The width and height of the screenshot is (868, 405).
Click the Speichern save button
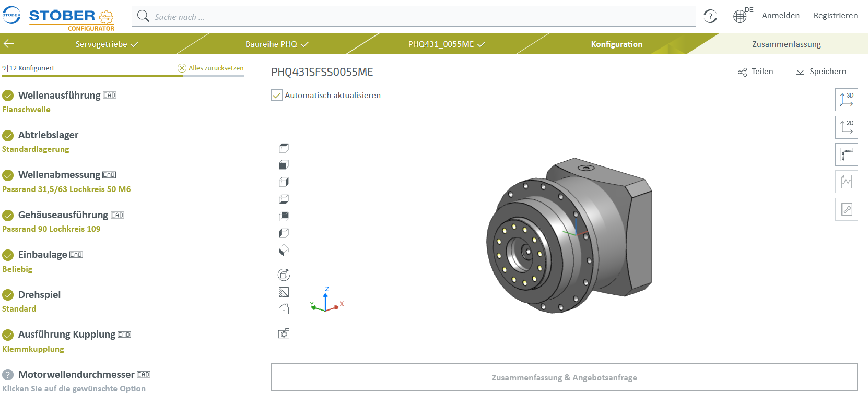[821, 72]
